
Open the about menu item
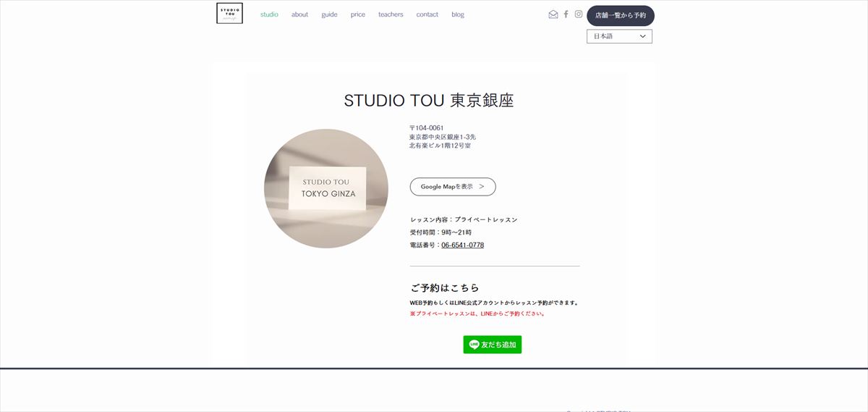(299, 14)
